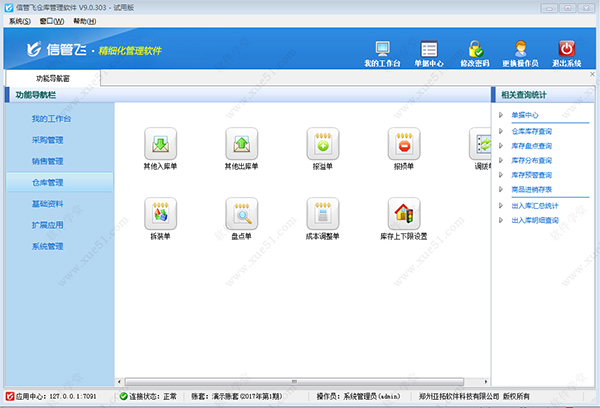Open the 系统(S) menu
Image resolution: width=600 pixels, height=408 pixels.
pos(19,20)
